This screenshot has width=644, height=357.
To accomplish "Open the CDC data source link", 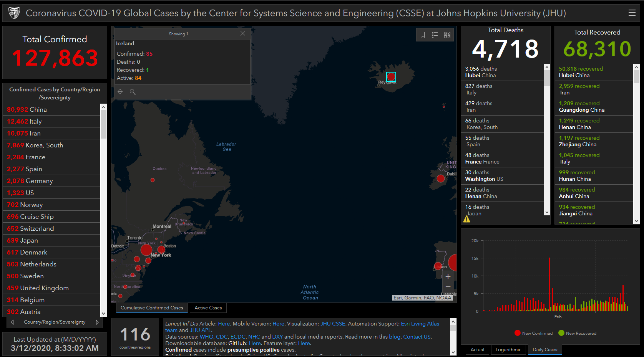I will pyautogui.click(x=222, y=337).
